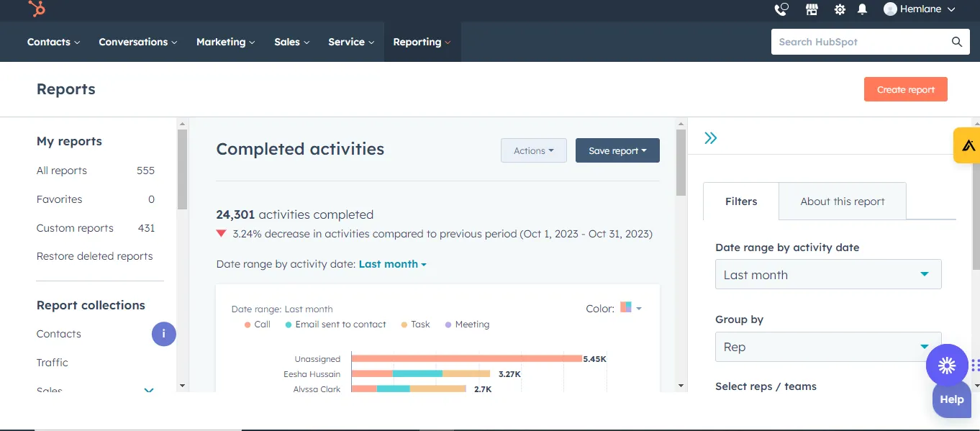Viewport: 980px width, 431px height.
Task: Open the calling phone icon
Action: pos(781,9)
